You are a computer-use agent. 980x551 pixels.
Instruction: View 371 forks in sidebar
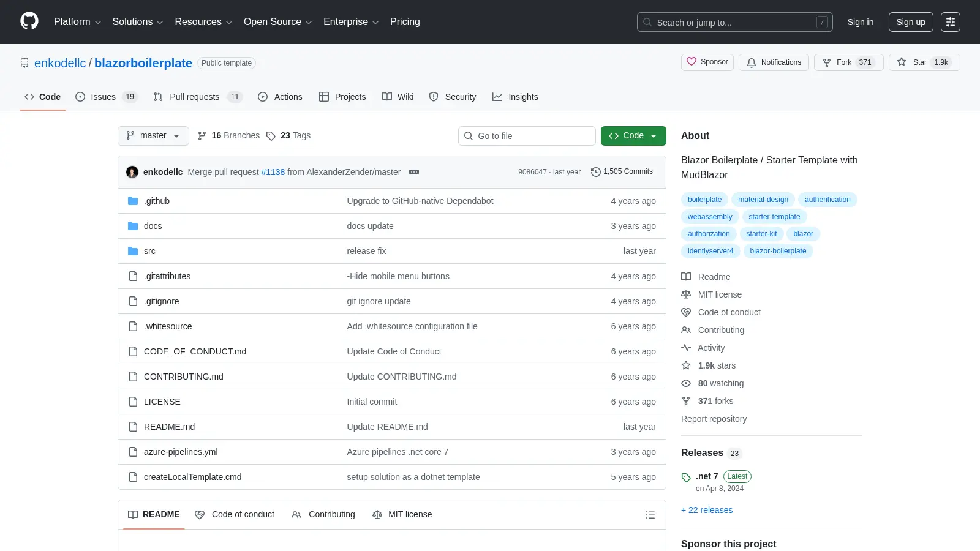pyautogui.click(x=707, y=401)
